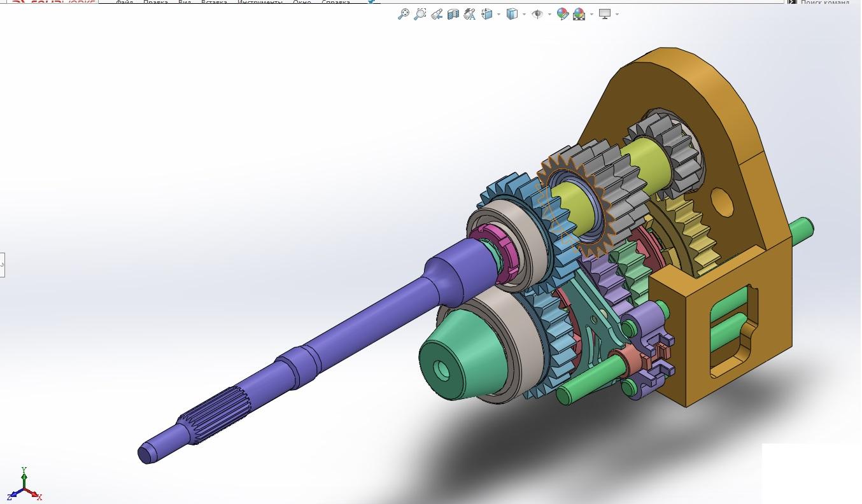Open Dynamic Annotation Views icon
862x504 pixels.
click(470, 14)
